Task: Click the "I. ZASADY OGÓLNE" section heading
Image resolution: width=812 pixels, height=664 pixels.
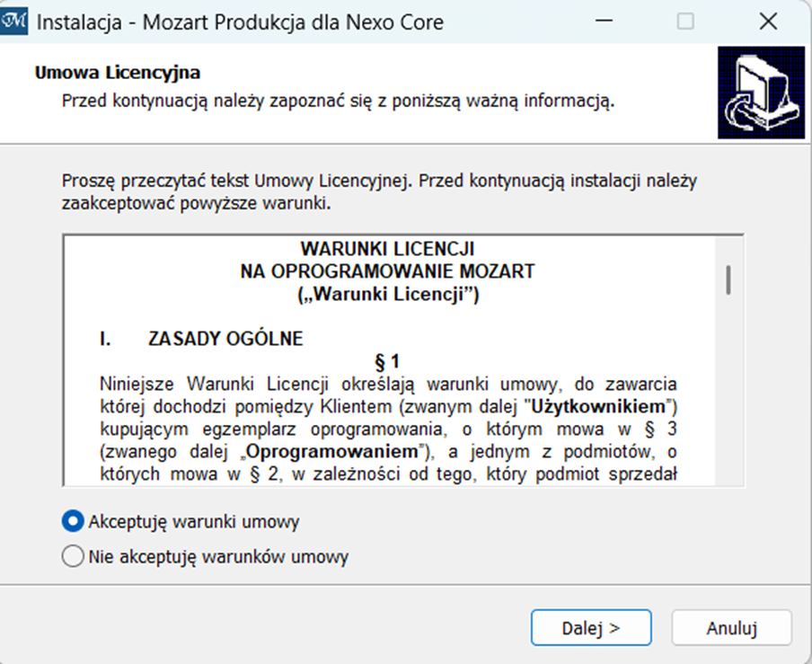Action: click(201, 340)
